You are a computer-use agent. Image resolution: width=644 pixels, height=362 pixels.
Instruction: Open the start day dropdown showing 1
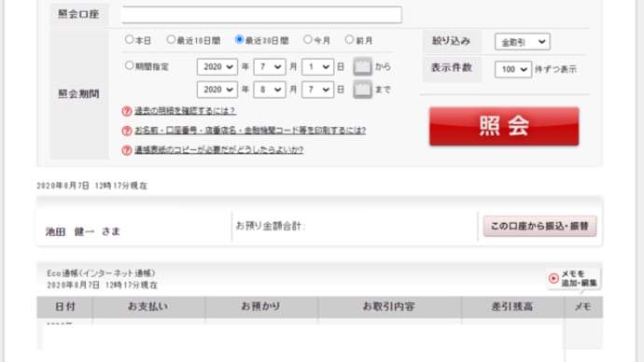tap(317, 67)
